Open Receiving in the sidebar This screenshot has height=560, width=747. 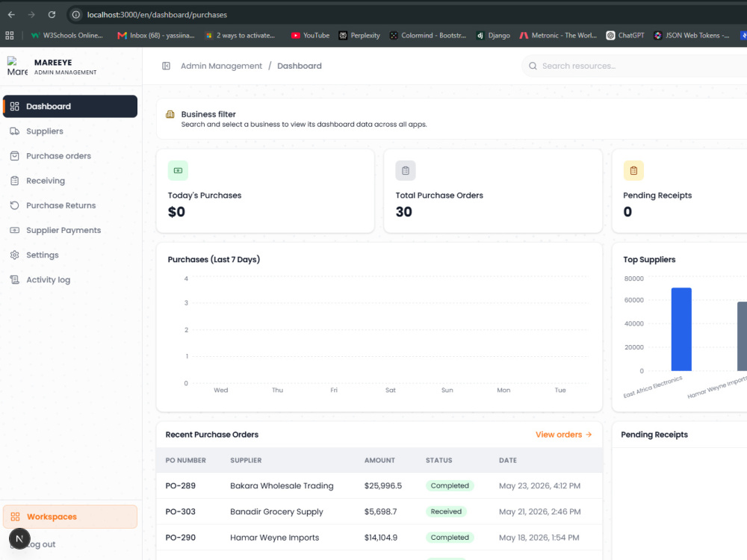pos(70,181)
